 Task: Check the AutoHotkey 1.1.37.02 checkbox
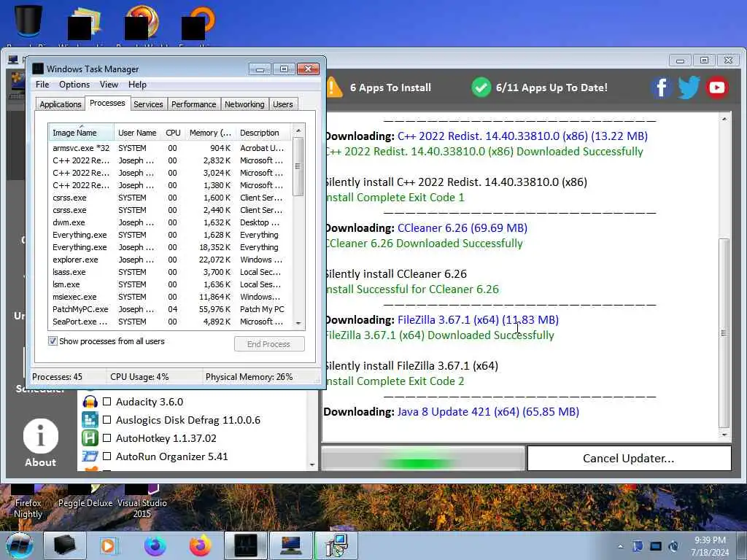[107, 437]
